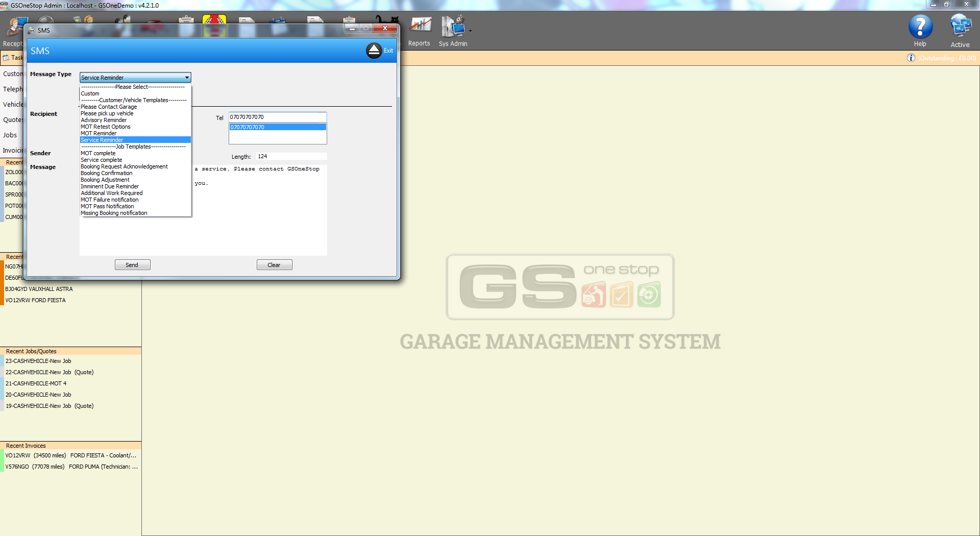The height and width of the screenshot is (536, 980).
Task: Open VO12VRW 34500 miles invoice
Action: pos(71,455)
